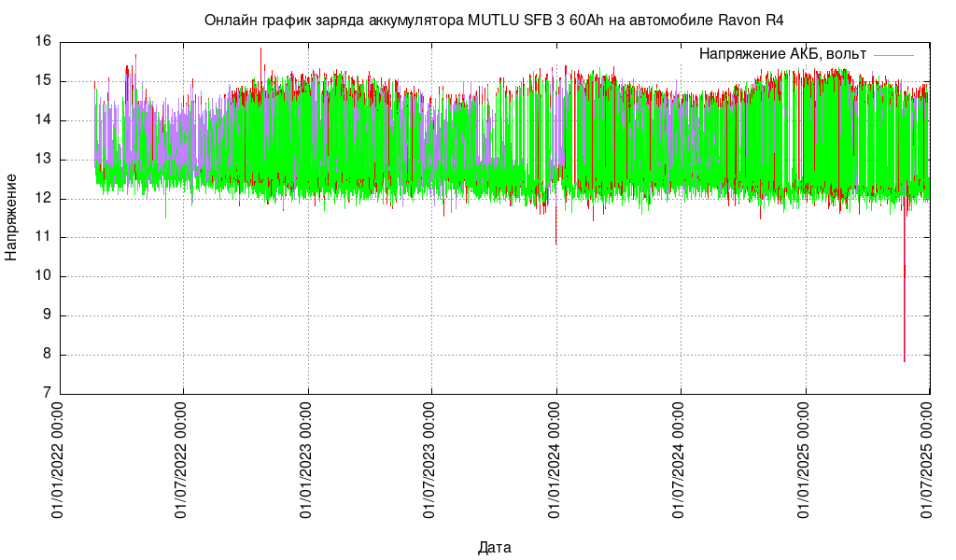Click the chart title mentioning MUTLU SFB 3 60Ah
This screenshot has width=956, height=560.
point(494,21)
